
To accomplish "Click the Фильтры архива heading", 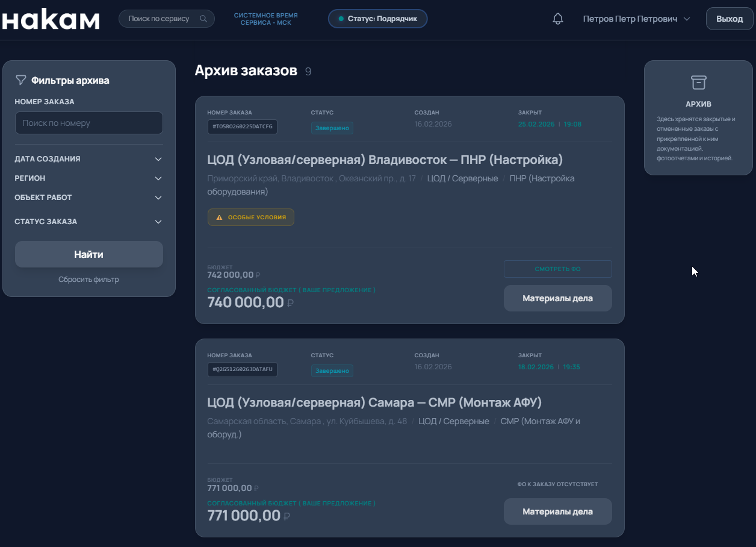I will pos(70,80).
